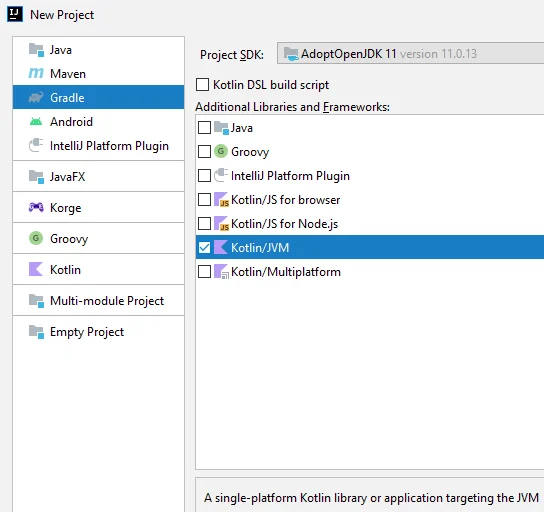The image size is (544, 512).
Task: Click the Groovy icon in frameworks list
Action: click(221, 151)
